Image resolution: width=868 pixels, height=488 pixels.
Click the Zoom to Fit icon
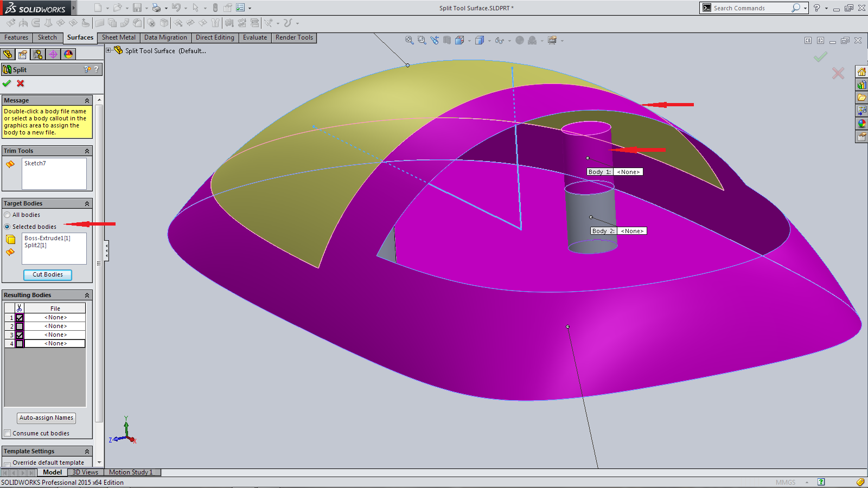pos(410,40)
